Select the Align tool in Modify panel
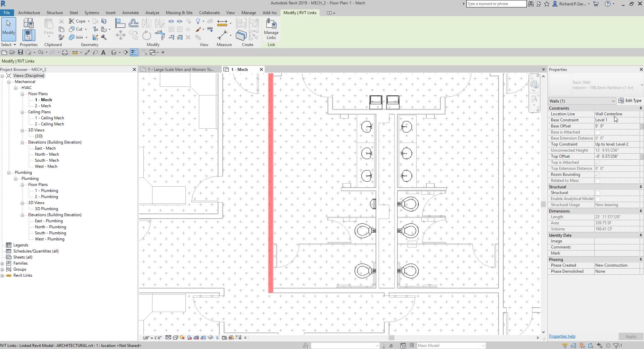The width and height of the screenshot is (644, 349). (x=120, y=23)
